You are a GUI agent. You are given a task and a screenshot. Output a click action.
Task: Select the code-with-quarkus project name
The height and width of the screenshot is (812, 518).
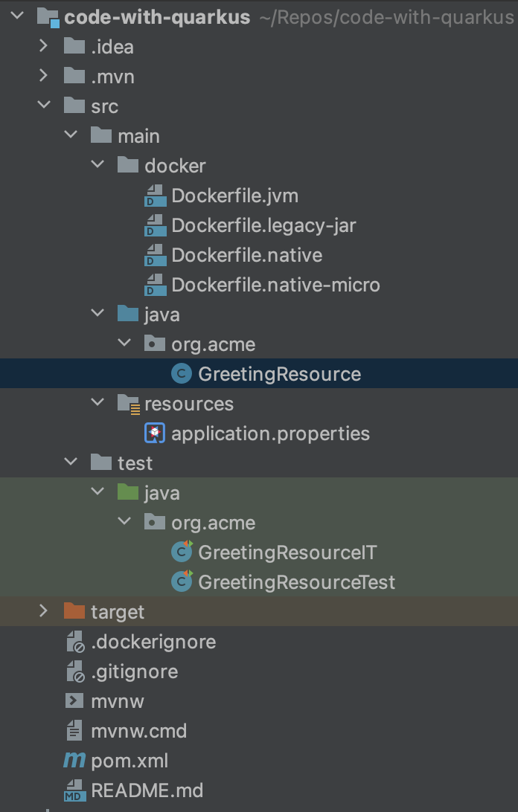tap(157, 17)
